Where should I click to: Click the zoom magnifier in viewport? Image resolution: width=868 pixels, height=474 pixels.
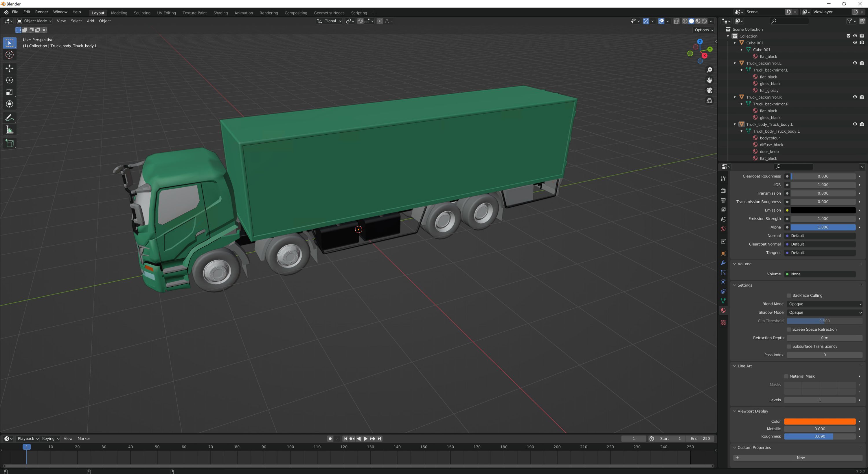pos(709,70)
